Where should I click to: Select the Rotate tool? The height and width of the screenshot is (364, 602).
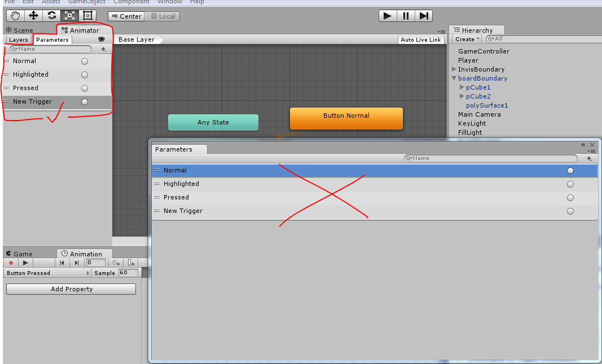[51, 16]
